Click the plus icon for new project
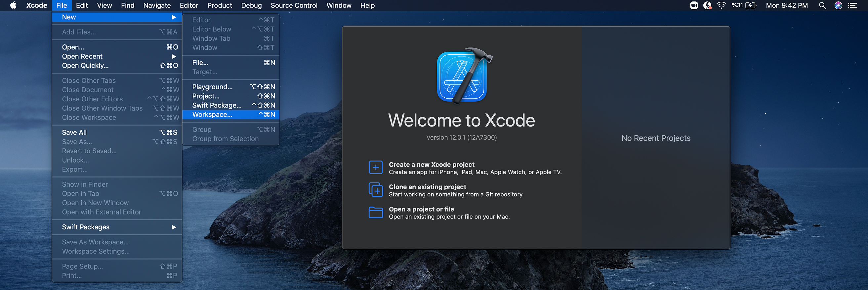 point(376,168)
